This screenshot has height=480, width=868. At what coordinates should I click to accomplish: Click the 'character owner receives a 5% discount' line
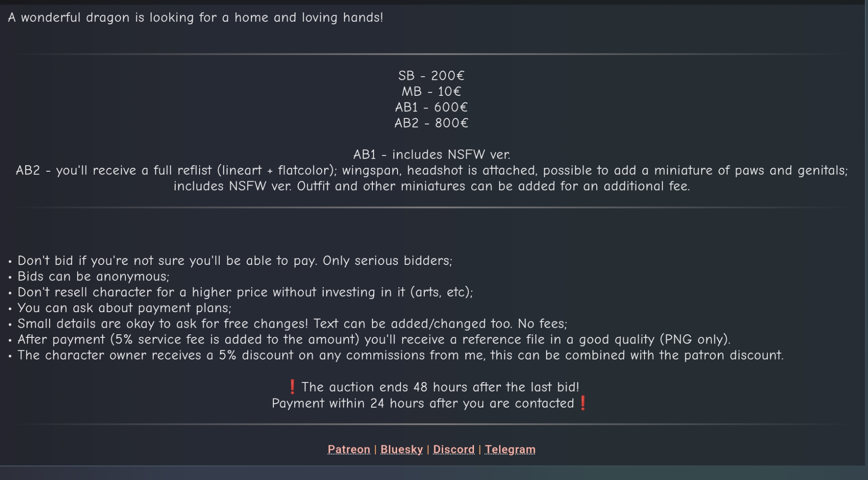pos(400,355)
